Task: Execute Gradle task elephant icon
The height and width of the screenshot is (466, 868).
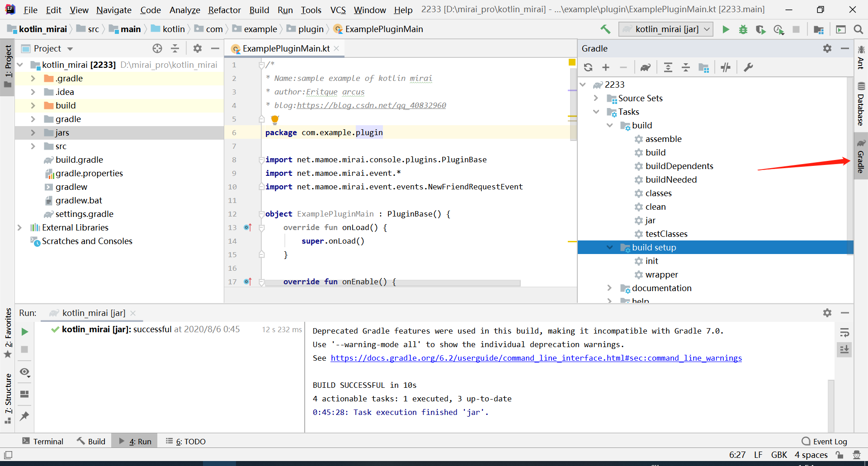Action: click(x=645, y=67)
